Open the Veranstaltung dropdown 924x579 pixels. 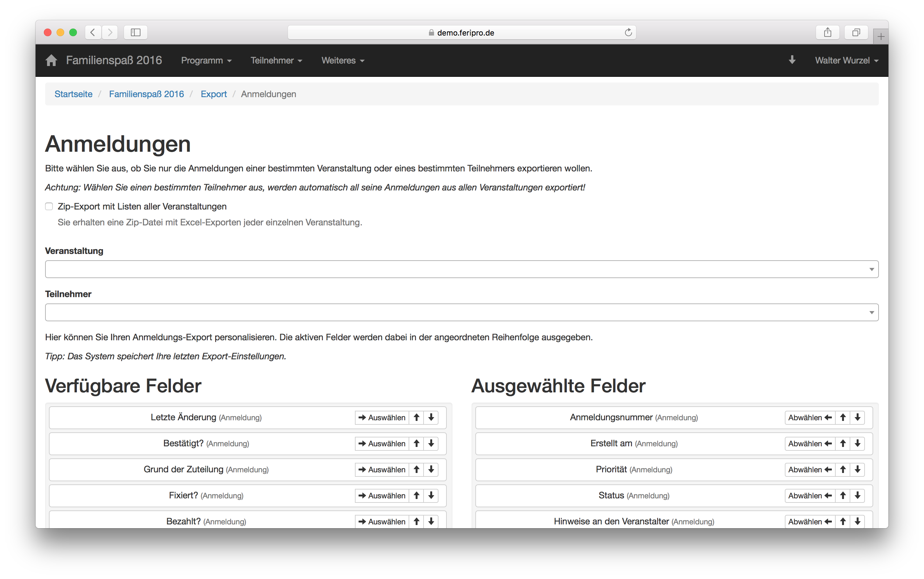click(x=461, y=269)
